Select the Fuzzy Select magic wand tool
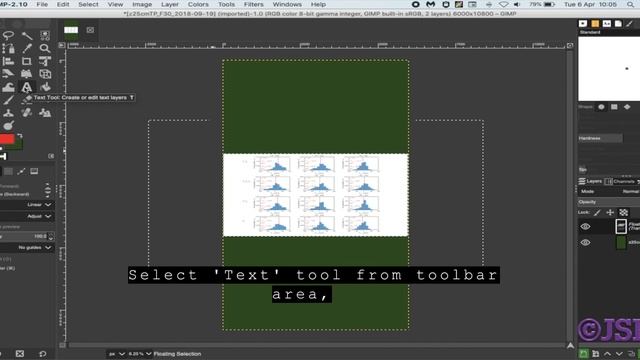The width and height of the screenshot is (640, 360). [27, 36]
